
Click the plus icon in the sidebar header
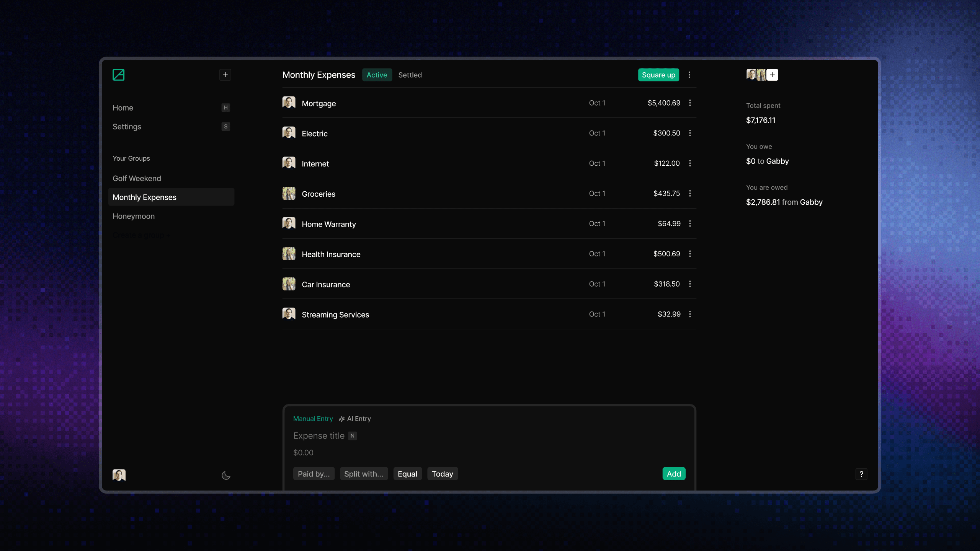(225, 75)
